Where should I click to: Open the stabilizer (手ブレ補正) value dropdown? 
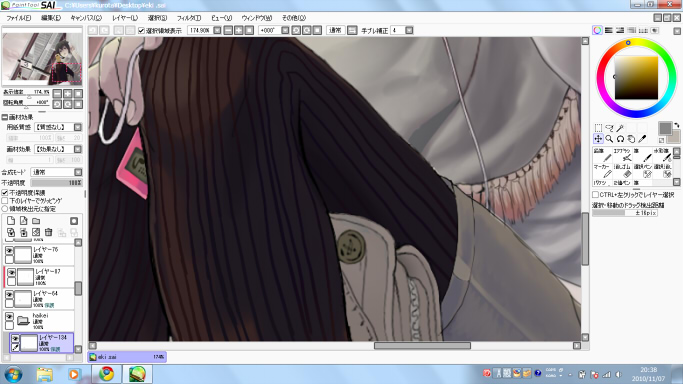[409, 30]
